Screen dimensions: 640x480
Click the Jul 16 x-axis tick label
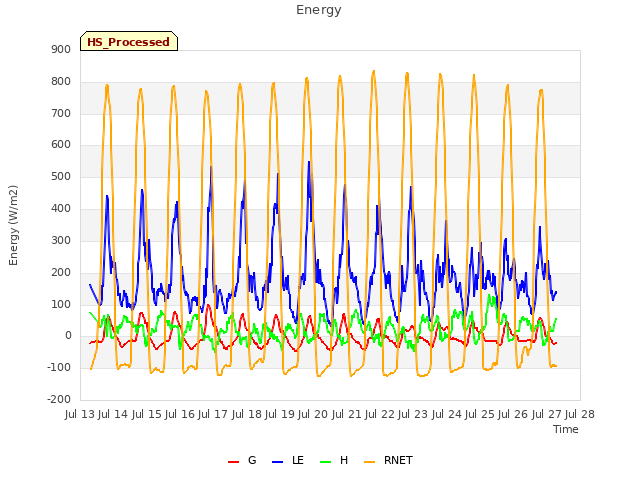[180, 414]
